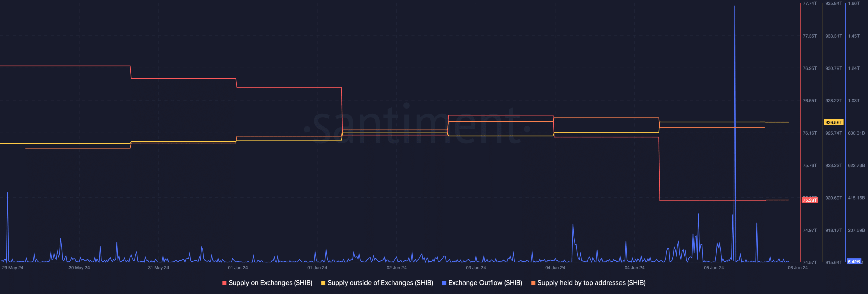This screenshot has height=294, width=868.
Task: Click the orange top addresses legend swatch
Action: (533, 283)
